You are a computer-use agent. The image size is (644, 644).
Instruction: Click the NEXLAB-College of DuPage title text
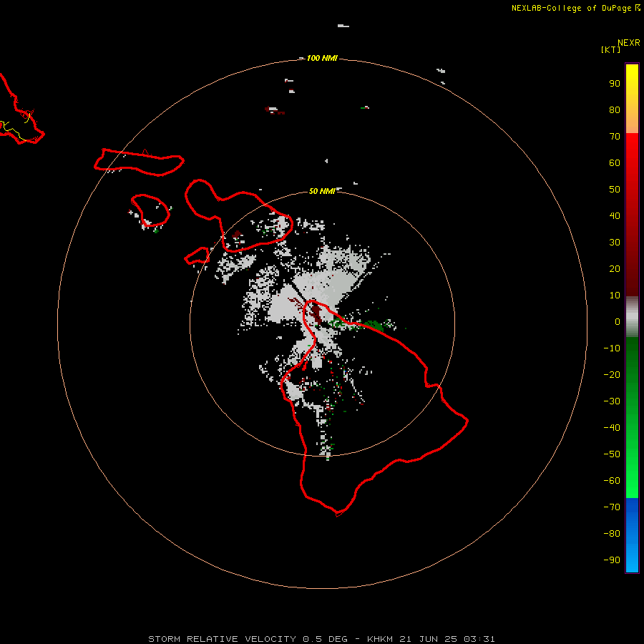click(571, 8)
